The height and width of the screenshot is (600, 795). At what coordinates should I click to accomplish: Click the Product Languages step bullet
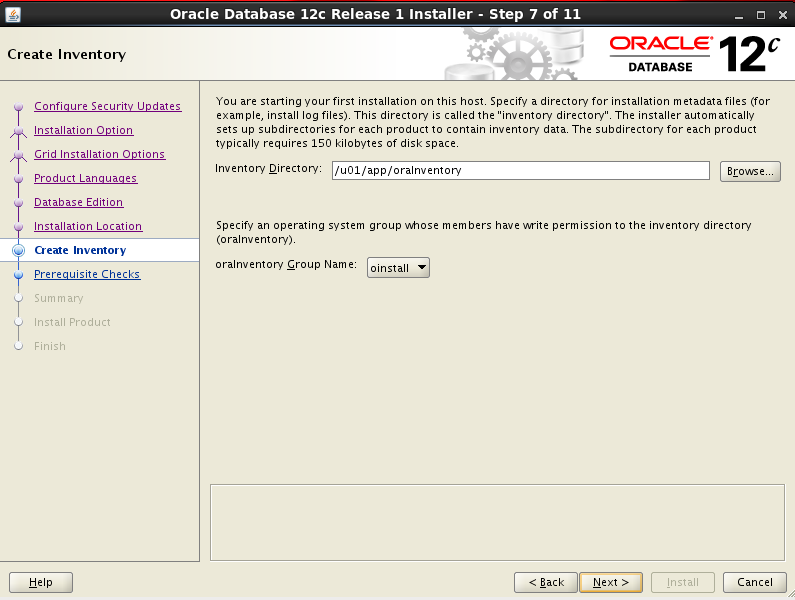[x=19, y=179]
